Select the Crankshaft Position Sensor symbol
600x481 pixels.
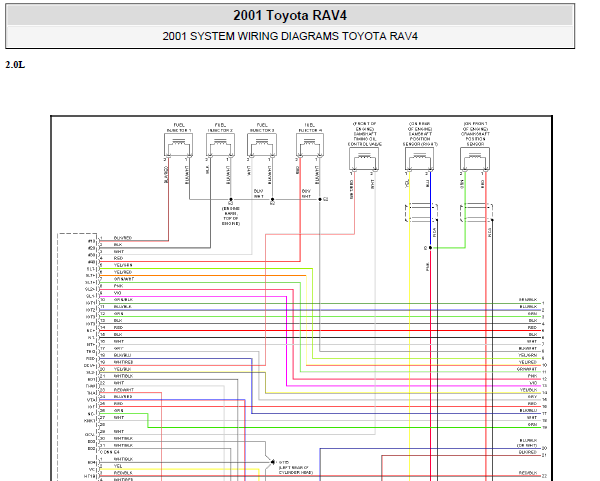[475, 159]
